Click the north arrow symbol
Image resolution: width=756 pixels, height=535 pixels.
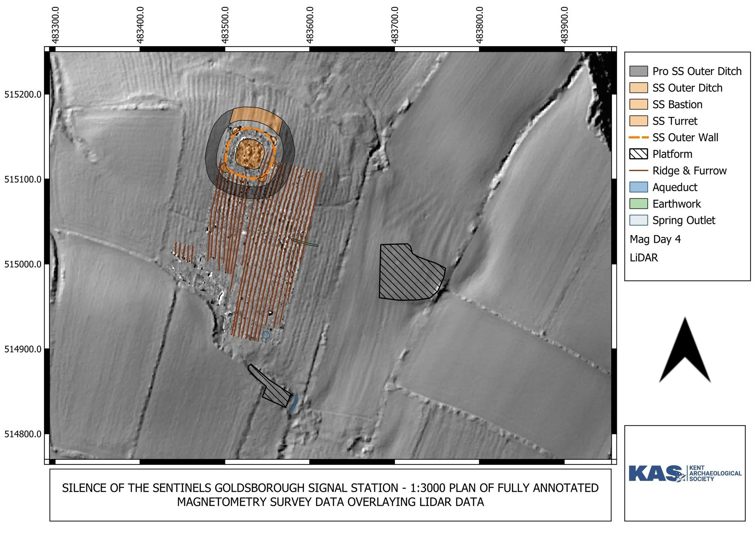point(685,350)
